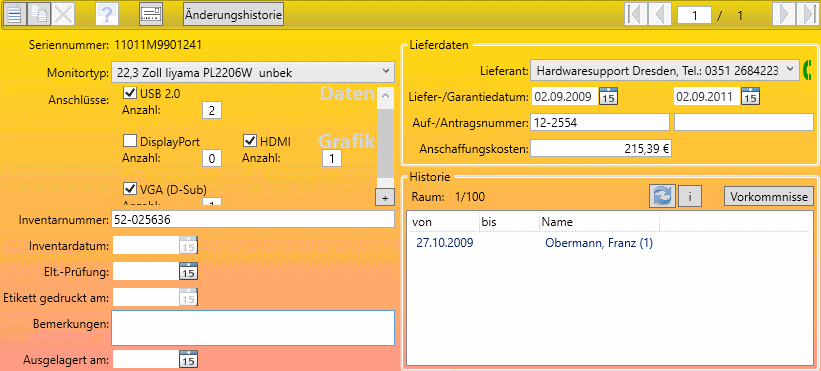Open the Inventardatum calendar icon
821x371 pixels.
(188, 245)
